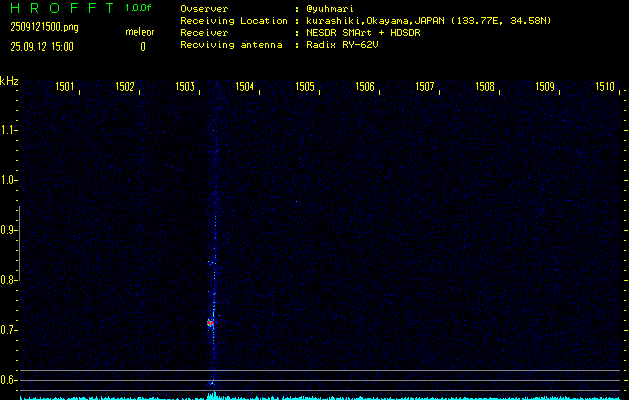The image size is (629, 400).
Task: Click the 0.7 kHz frequency label
Action: point(8,330)
